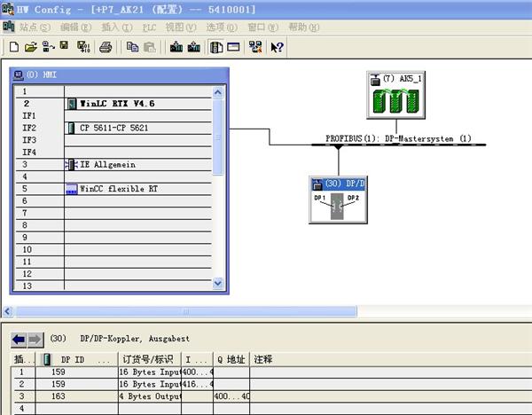Click the HW Config title bar icon
The height and width of the screenshot is (415, 532).
[8, 9]
